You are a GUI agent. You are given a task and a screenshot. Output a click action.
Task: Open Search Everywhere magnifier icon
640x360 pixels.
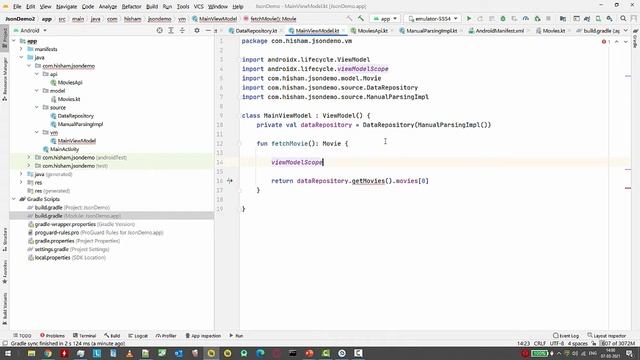[x=623, y=19]
